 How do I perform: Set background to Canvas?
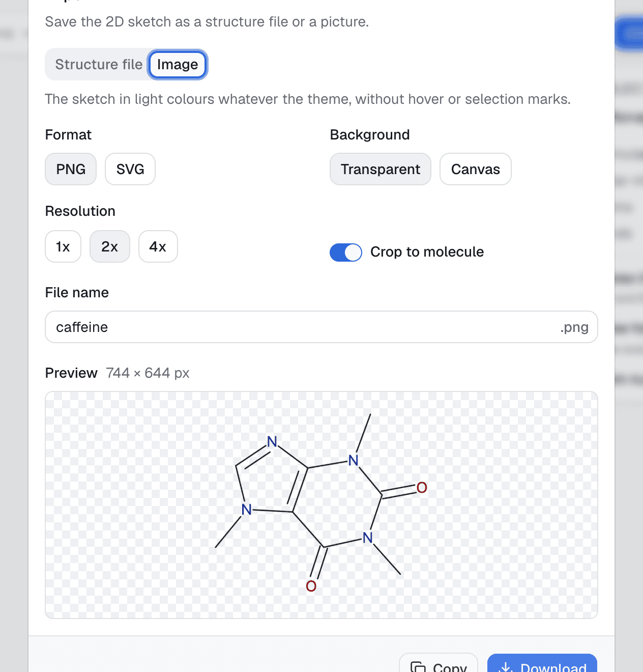pyautogui.click(x=476, y=169)
